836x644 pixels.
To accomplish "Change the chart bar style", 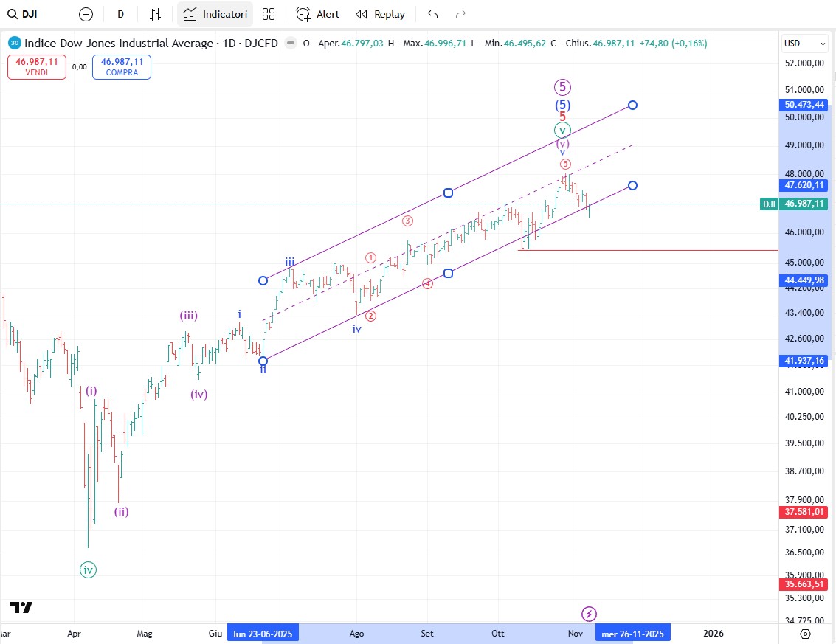I will coord(155,15).
